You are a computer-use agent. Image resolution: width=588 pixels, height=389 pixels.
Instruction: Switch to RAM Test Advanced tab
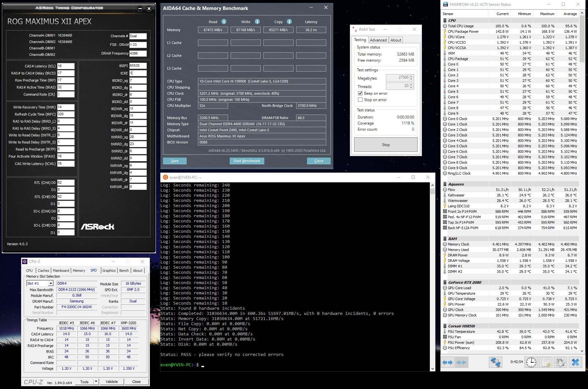coord(378,40)
